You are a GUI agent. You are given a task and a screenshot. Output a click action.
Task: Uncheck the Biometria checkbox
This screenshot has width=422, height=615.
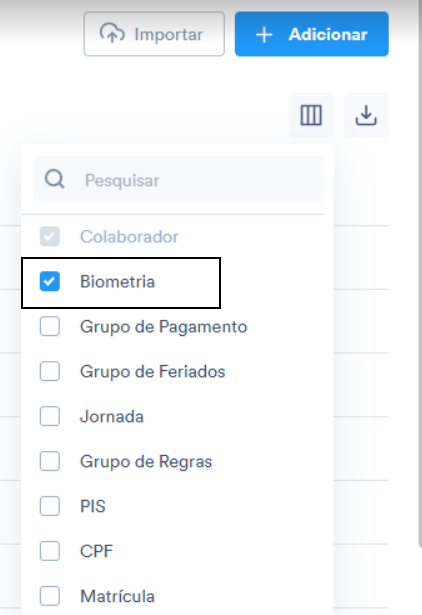(x=50, y=281)
